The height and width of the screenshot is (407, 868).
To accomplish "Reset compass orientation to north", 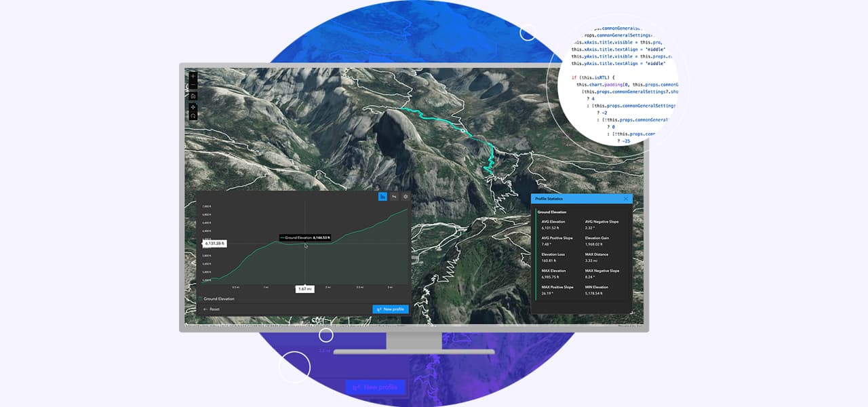I will tap(193, 115).
